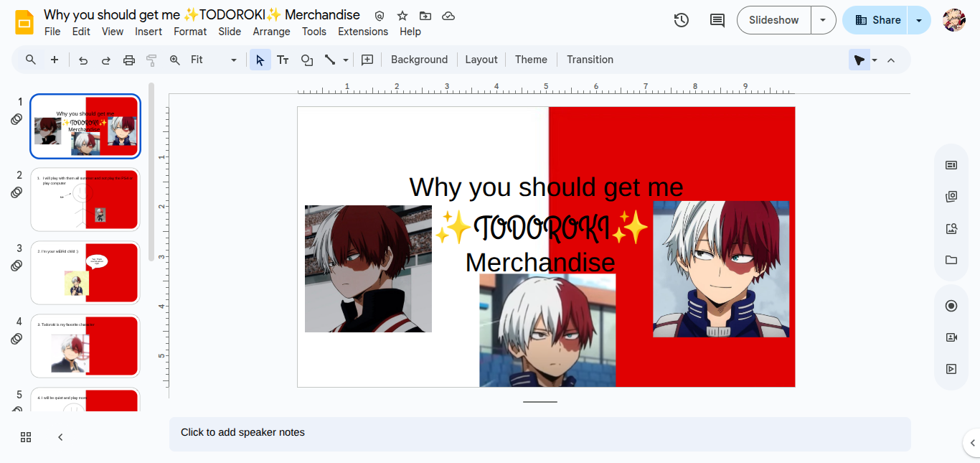Image resolution: width=980 pixels, height=463 pixels.
Task: Switch to grid view of slides
Action: point(26,437)
